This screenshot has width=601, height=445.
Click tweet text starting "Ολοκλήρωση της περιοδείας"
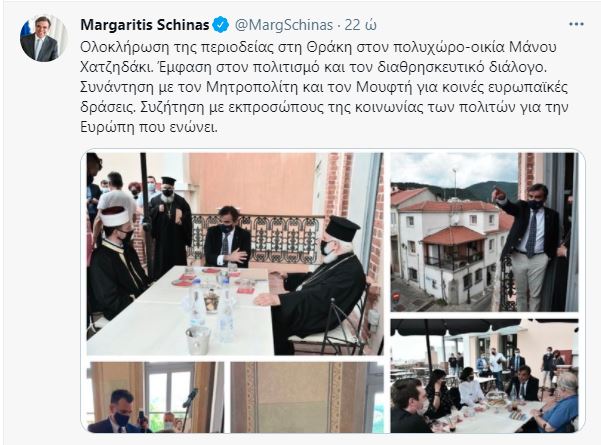click(x=324, y=87)
